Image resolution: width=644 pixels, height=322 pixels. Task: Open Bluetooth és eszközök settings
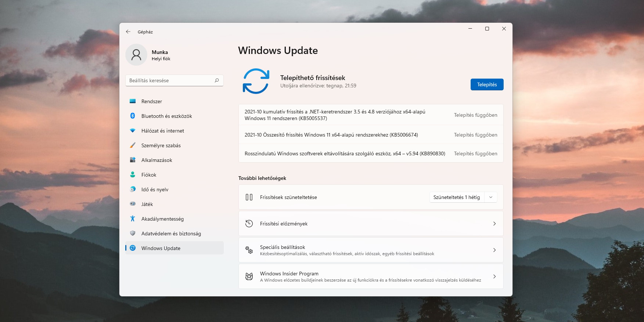(175, 116)
